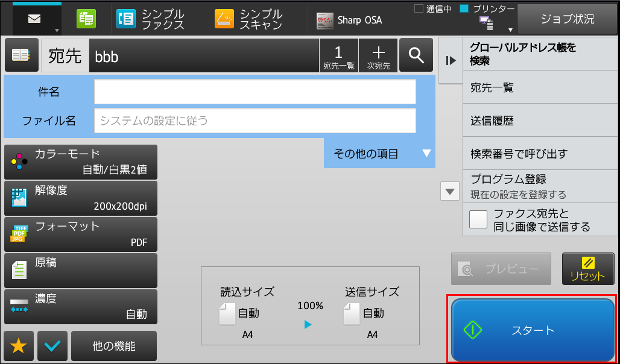The width and height of the screenshot is (620, 364).
Task: Open dropdown arrow beside printer icon
Action: (x=510, y=30)
